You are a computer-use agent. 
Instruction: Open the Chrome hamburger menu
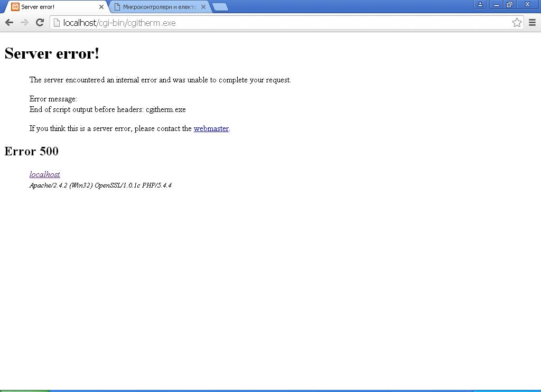tap(533, 23)
